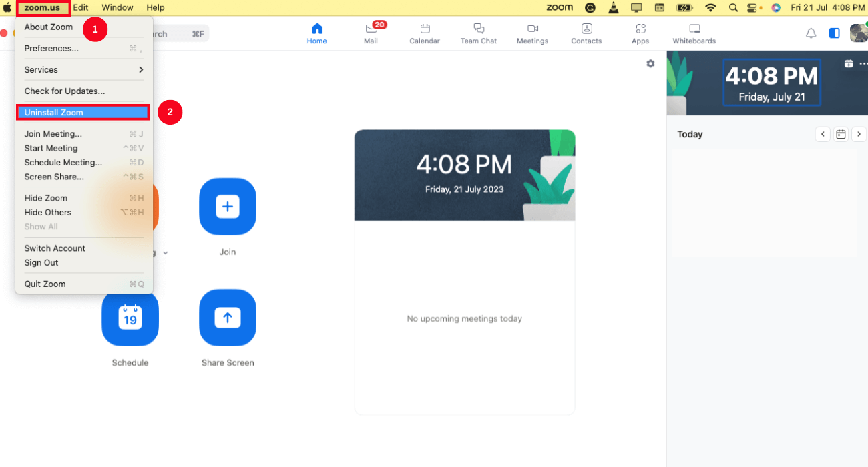Select Join Meeting... menu entry
The height and width of the screenshot is (467, 868).
coord(84,134)
